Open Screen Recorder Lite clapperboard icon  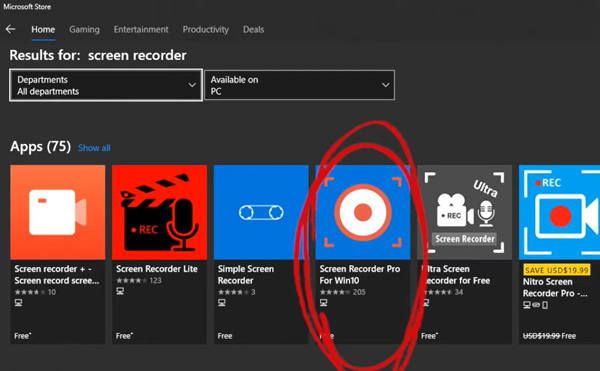click(159, 212)
